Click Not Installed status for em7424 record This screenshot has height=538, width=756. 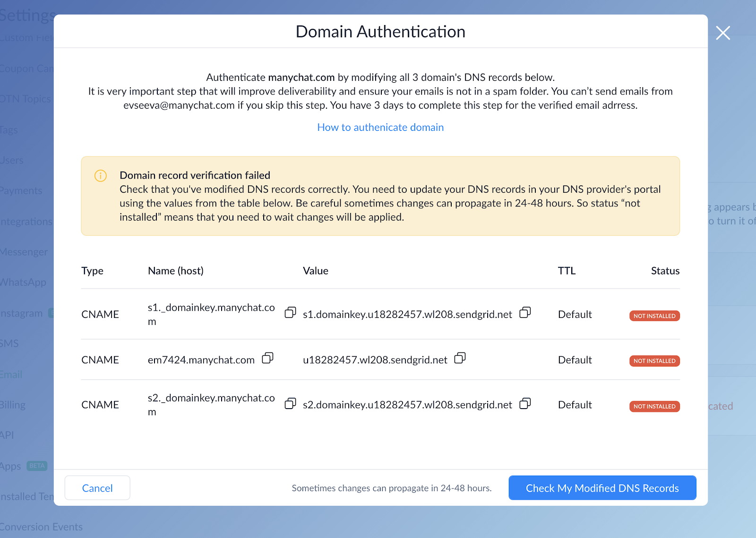(x=654, y=361)
